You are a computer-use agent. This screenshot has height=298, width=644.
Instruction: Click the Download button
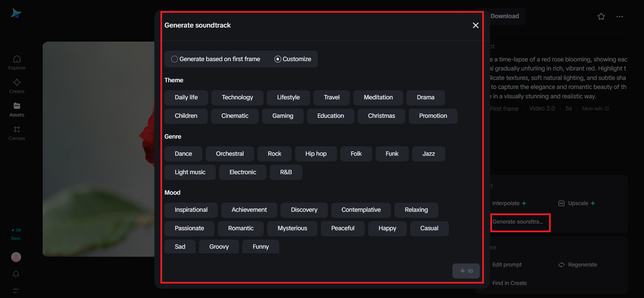(x=504, y=16)
